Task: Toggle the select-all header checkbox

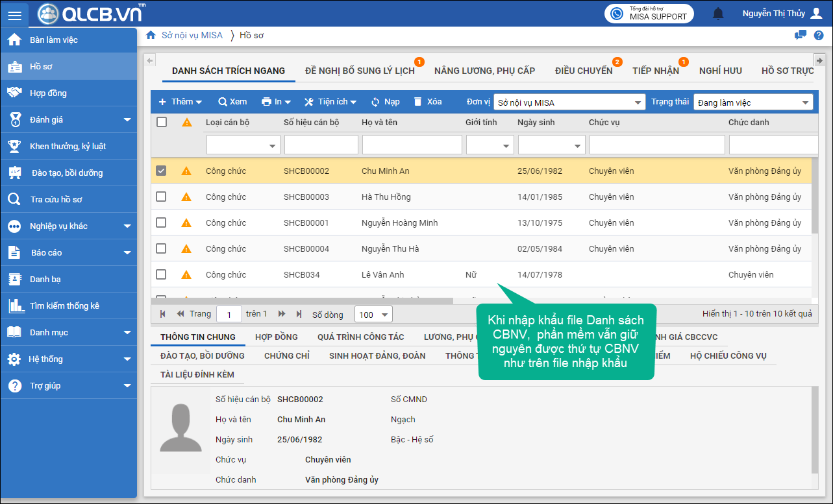Action: tap(162, 122)
